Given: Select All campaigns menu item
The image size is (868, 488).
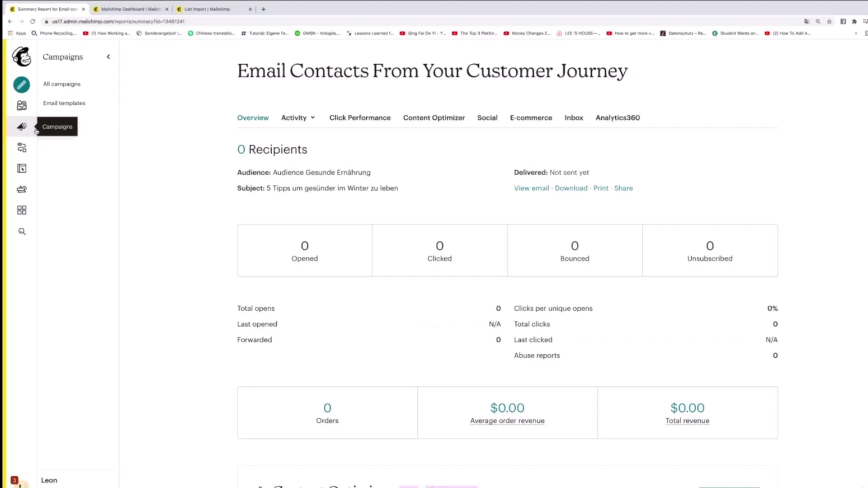Looking at the screenshot, I should pos(61,84).
